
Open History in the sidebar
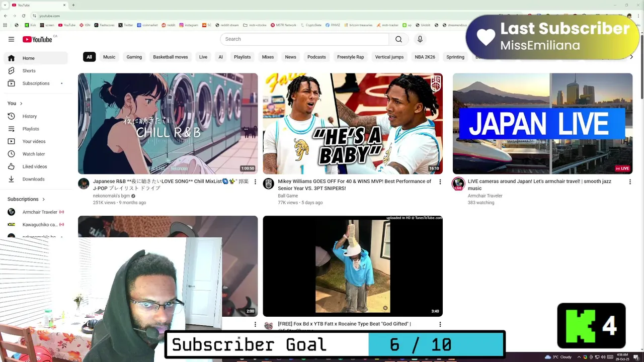coord(36,116)
